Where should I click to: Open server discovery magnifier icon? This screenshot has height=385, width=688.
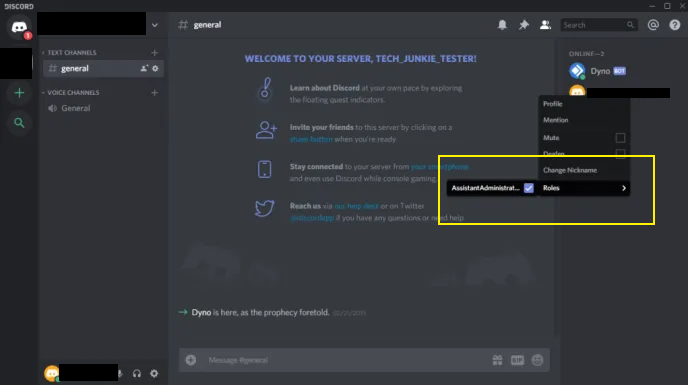pos(19,123)
